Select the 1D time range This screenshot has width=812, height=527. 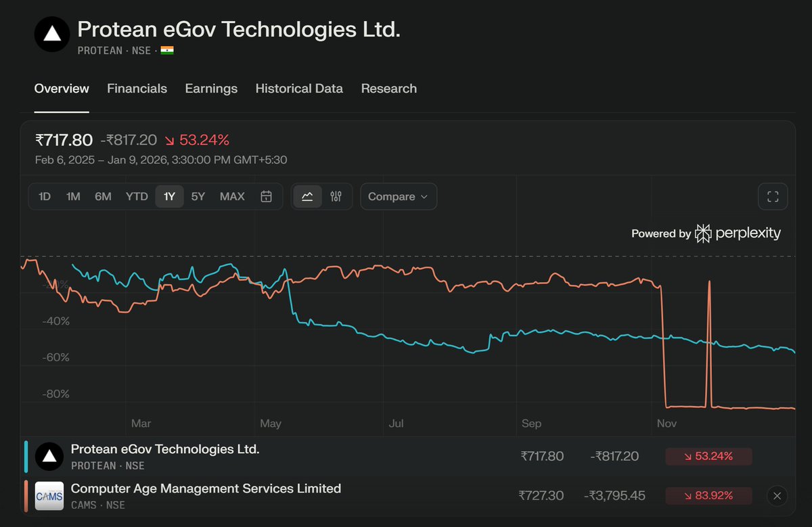click(45, 197)
